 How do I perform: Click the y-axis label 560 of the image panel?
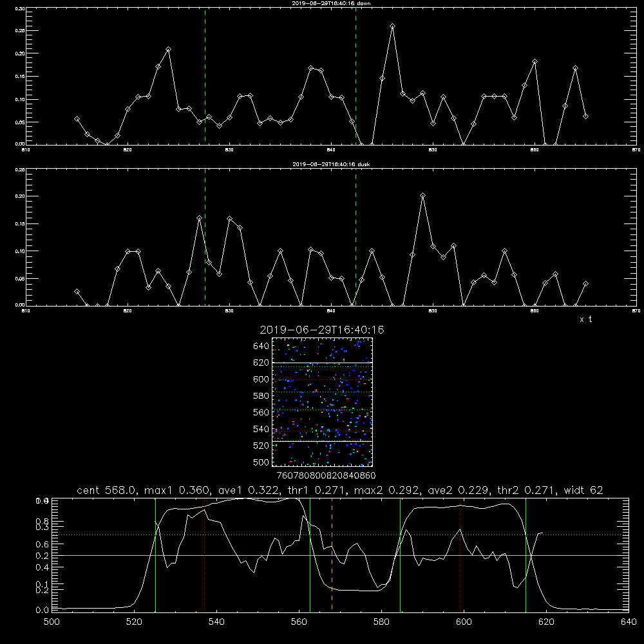pos(261,412)
